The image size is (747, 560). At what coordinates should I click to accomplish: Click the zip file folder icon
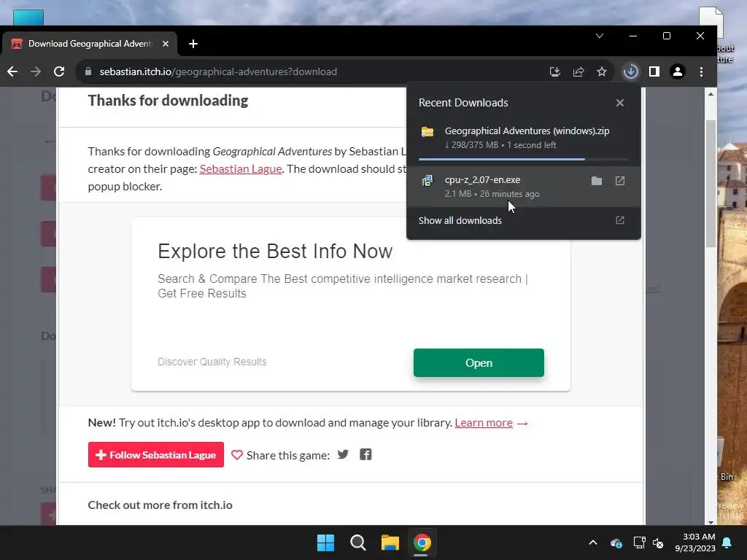point(427,132)
